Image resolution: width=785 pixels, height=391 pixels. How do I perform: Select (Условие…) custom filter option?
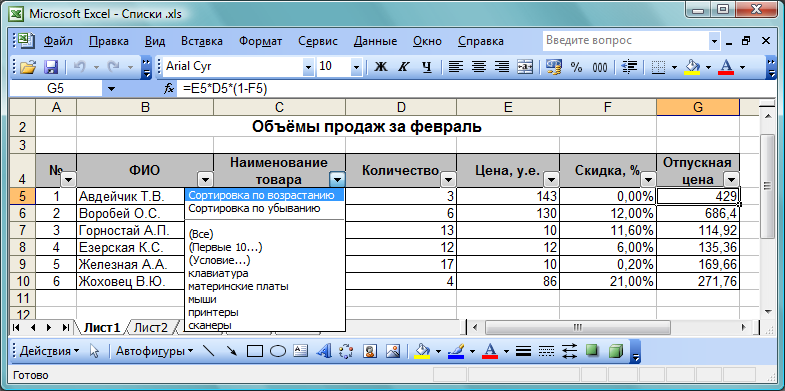(x=264, y=260)
